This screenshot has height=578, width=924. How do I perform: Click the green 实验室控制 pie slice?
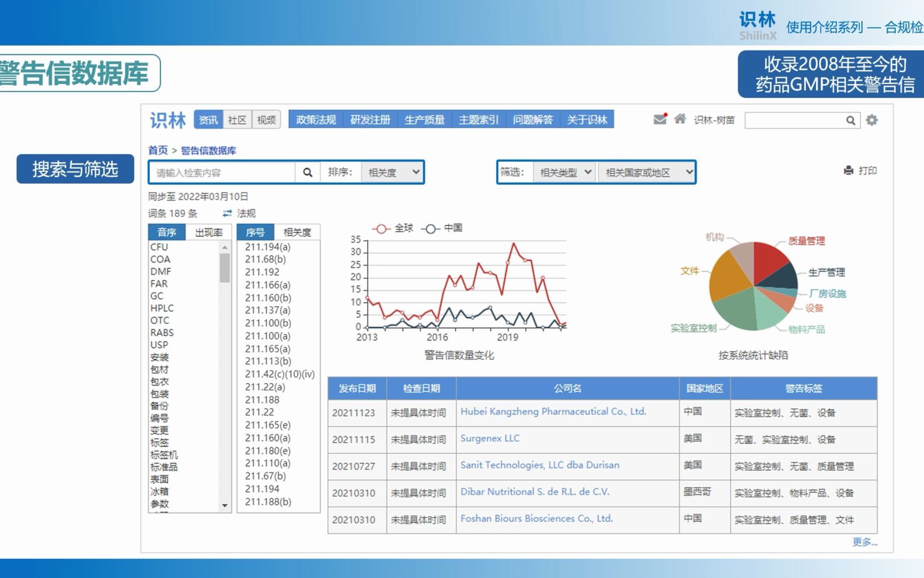tap(737, 309)
